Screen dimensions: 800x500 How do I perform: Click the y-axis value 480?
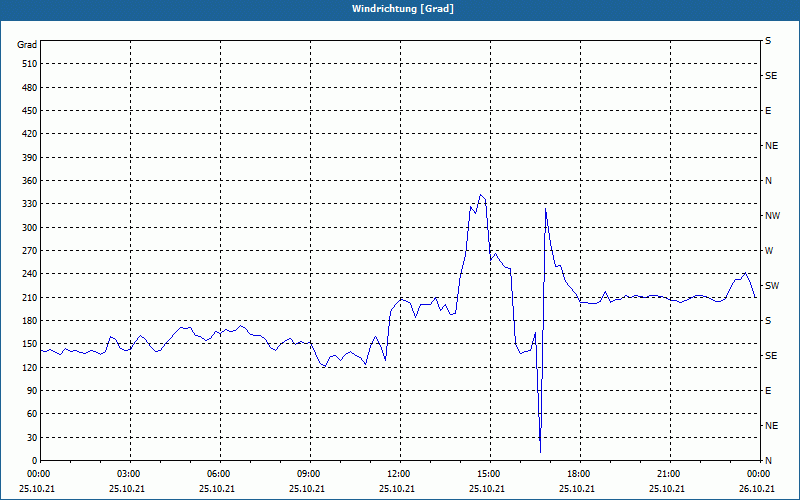30,88
